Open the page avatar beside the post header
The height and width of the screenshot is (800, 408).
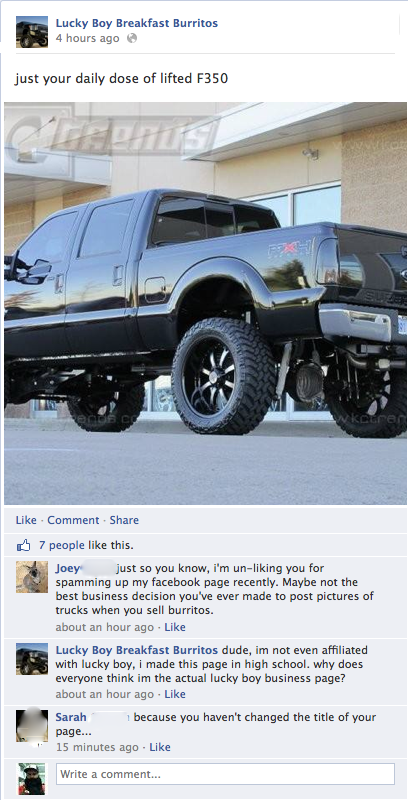[32, 32]
